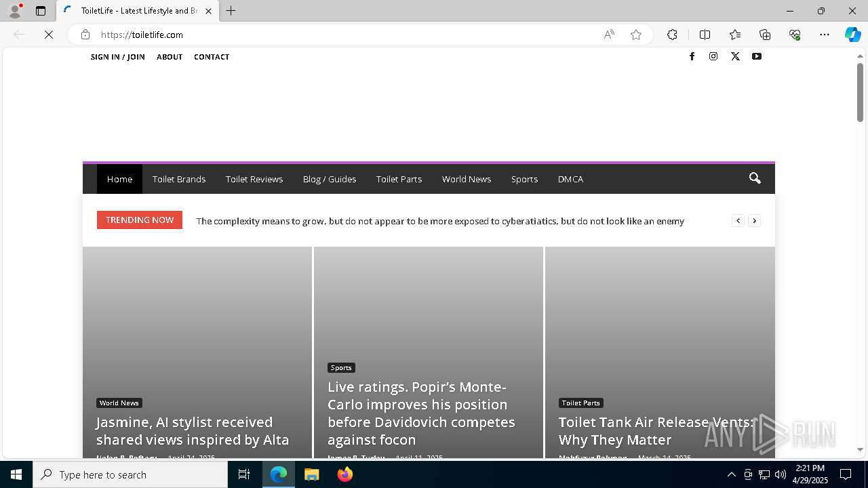Click the TRENDING NOW label
Image resolution: width=868 pixels, height=488 pixels.
pos(140,220)
